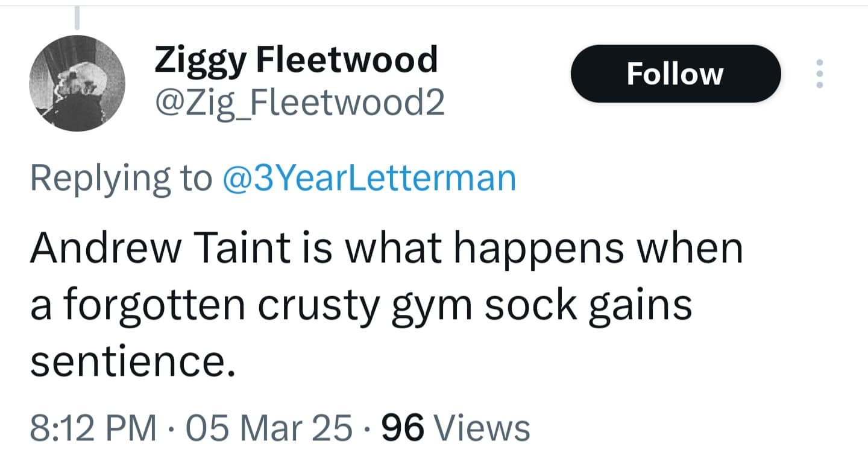
Task: Click the "Replying to" label
Action: pos(121,179)
